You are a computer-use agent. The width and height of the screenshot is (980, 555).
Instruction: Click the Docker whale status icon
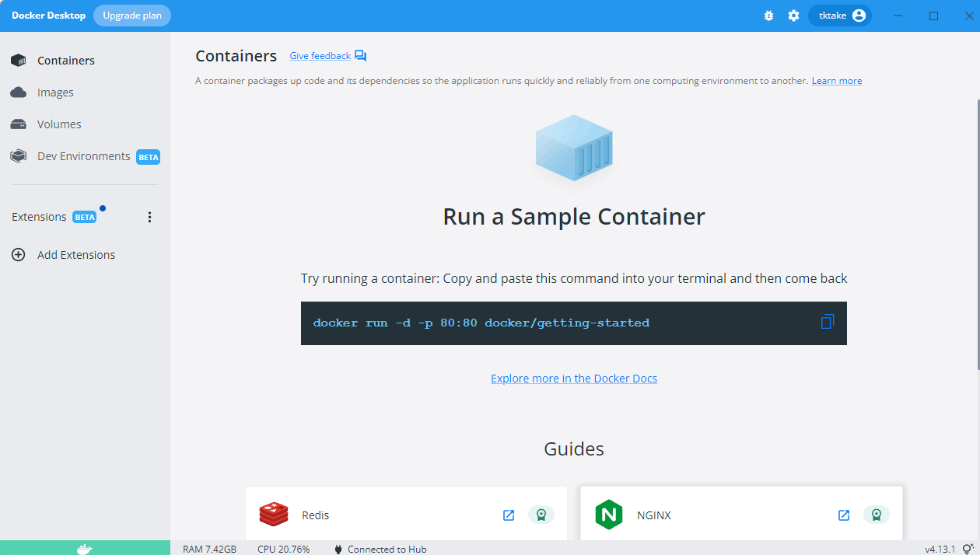click(x=85, y=549)
